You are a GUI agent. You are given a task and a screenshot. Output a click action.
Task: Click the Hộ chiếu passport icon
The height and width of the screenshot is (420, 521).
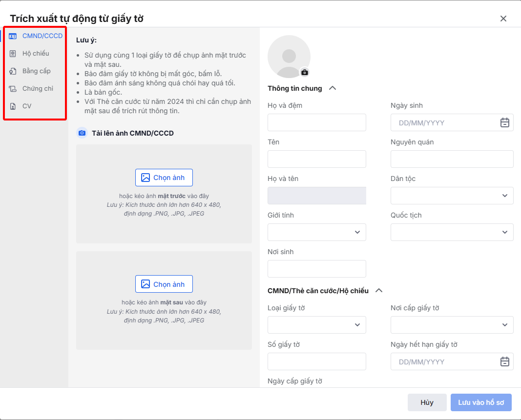point(13,54)
